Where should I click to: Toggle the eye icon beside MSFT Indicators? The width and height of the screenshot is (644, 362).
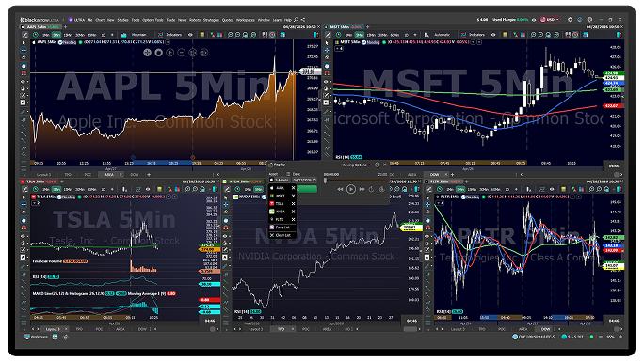pyautogui.click(x=493, y=35)
